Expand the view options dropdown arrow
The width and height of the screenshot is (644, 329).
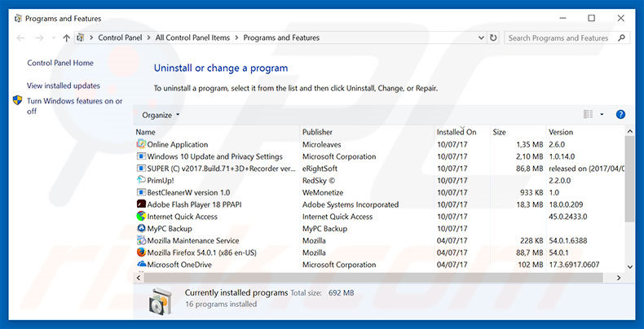point(602,115)
